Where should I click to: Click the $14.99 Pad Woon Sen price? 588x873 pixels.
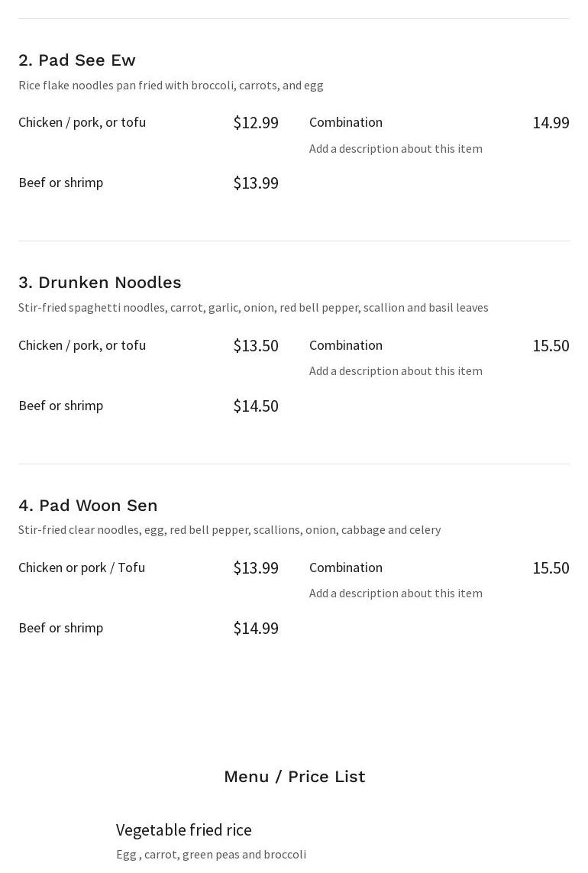256,628
